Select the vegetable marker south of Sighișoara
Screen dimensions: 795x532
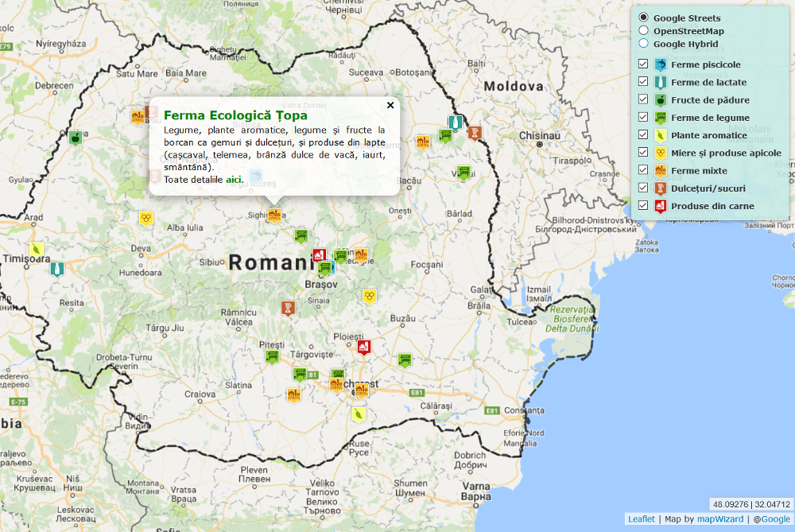tap(301, 236)
